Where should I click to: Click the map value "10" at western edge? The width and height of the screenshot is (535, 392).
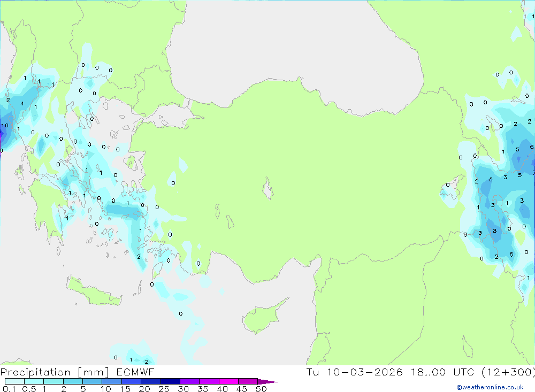(5, 125)
